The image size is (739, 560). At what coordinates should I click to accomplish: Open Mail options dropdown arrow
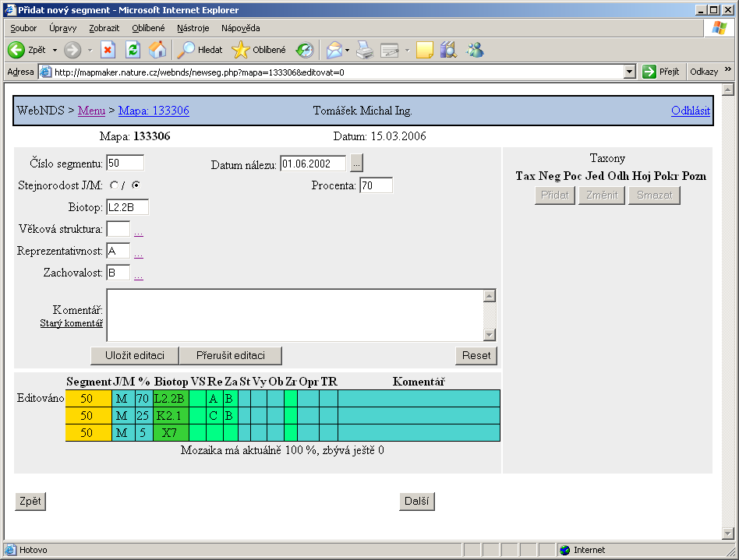(x=348, y=50)
